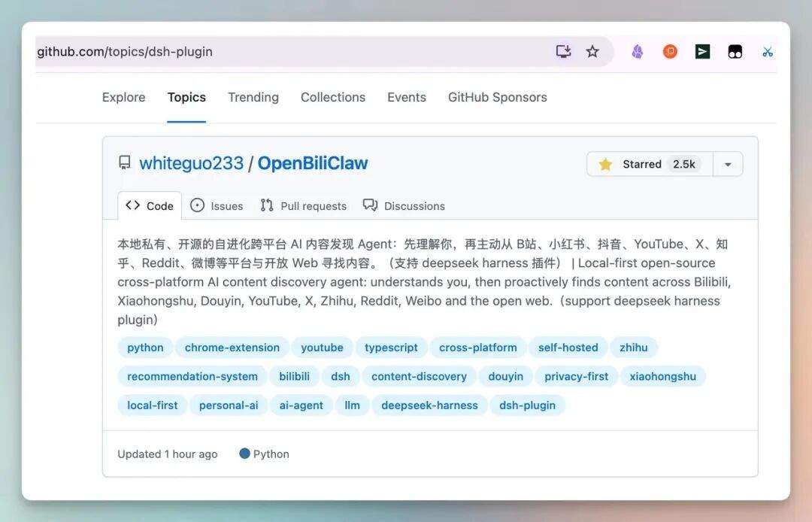Open the purple flame browser extension
This screenshot has width=812, height=522.
point(638,51)
